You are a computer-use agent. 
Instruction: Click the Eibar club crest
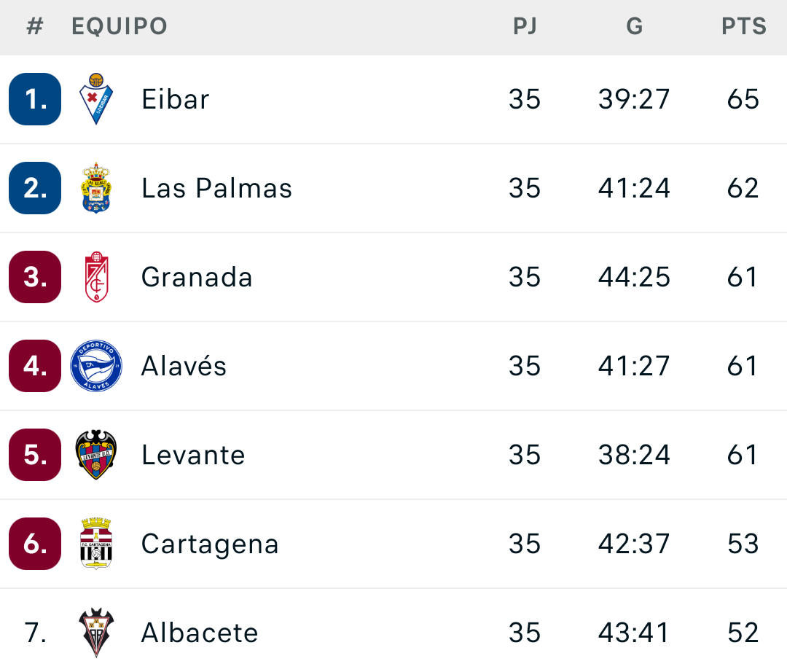point(95,99)
